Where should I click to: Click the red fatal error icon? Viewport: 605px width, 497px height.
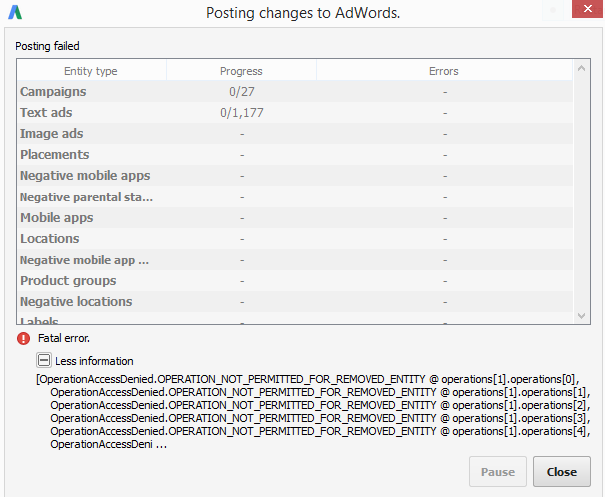pyautogui.click(x=24, y=338)
